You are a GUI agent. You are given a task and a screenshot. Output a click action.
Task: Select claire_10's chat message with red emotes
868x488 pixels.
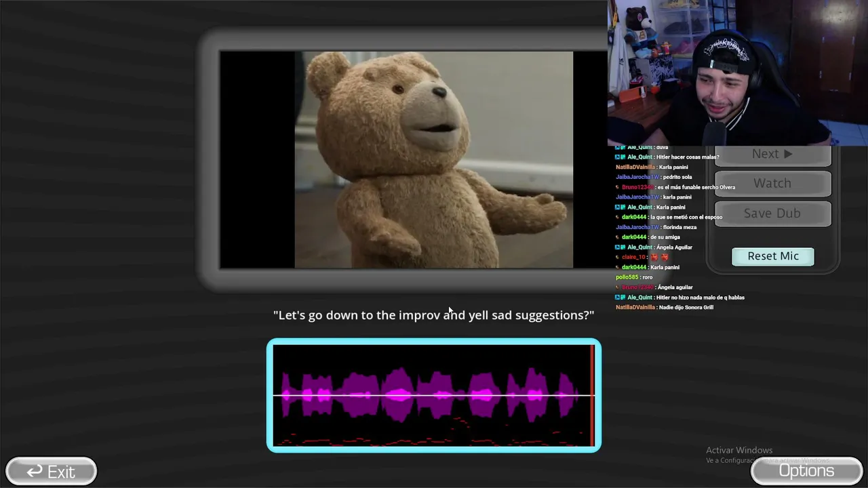coord(642,258)
